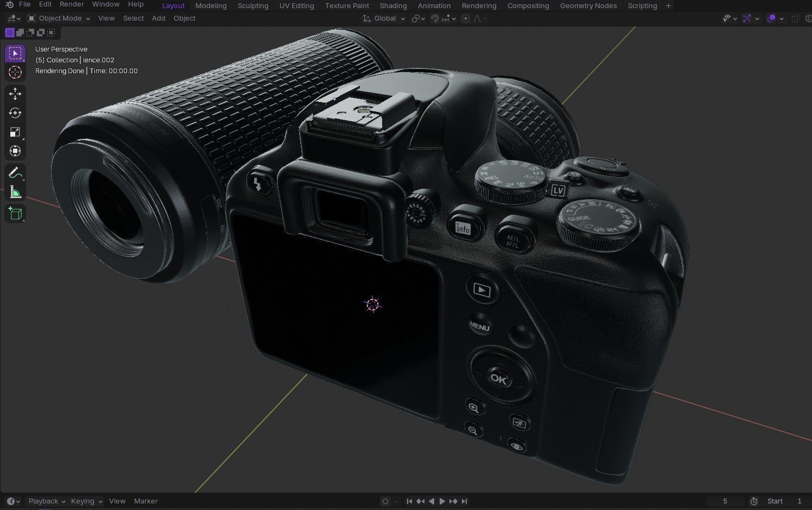This screenshot has height=510, width=812.
Task: Open object types visibility dropdown
Action: pos(729,18)
